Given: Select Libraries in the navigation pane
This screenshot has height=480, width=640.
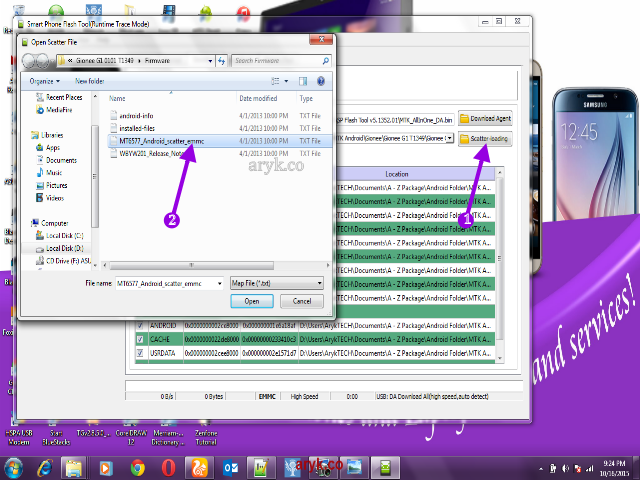Looking at the screenshot, I should pyautogui.click(x=47, y=135).
